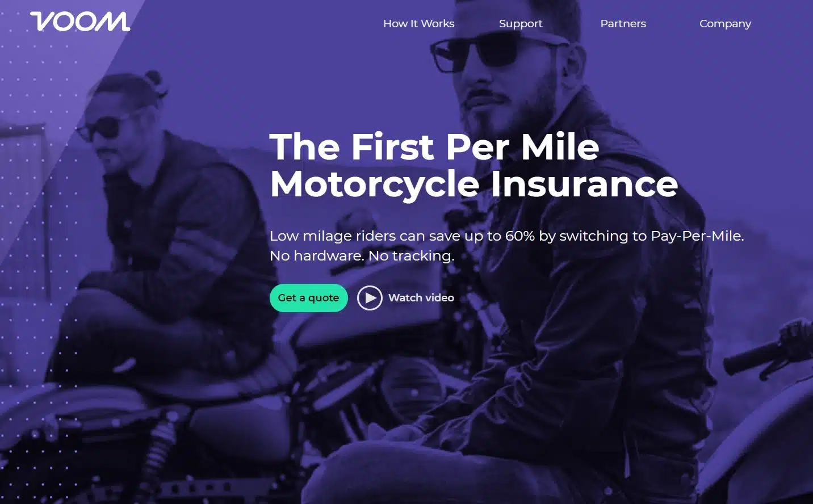This screenshot has height=504, width=813.
Task: Click the "No hardware. No tracking." text
Action: [362, 256]
